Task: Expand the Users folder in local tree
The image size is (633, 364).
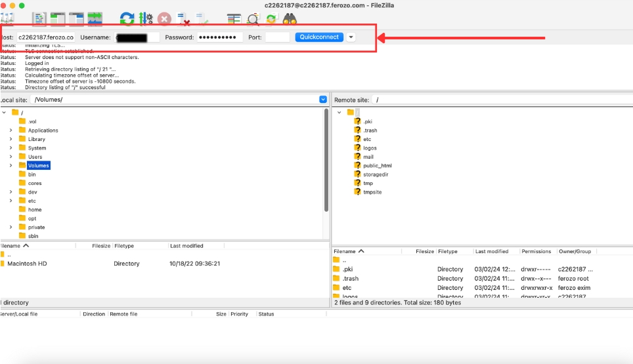Action: 11,157
